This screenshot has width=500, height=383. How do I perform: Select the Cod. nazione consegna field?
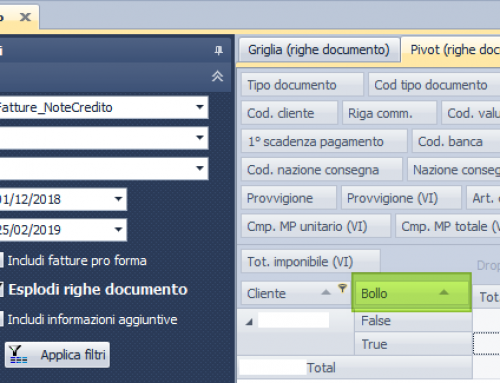(x=322, y=170)
